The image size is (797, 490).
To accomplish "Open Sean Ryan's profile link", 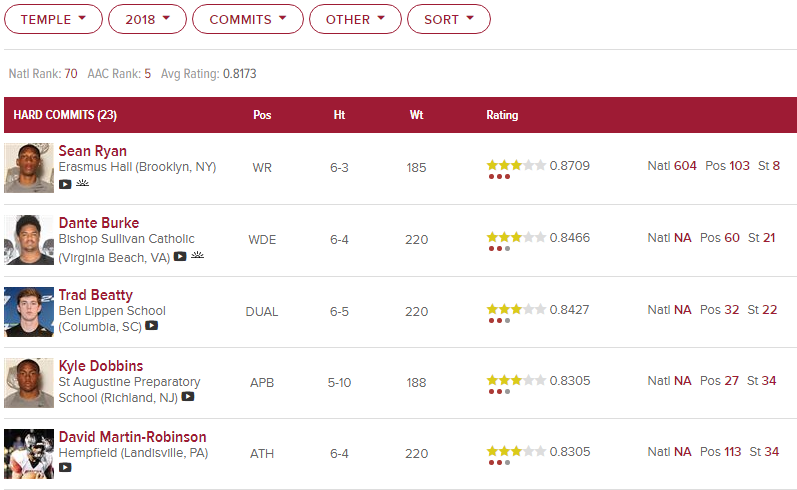I will click(93, 151).
